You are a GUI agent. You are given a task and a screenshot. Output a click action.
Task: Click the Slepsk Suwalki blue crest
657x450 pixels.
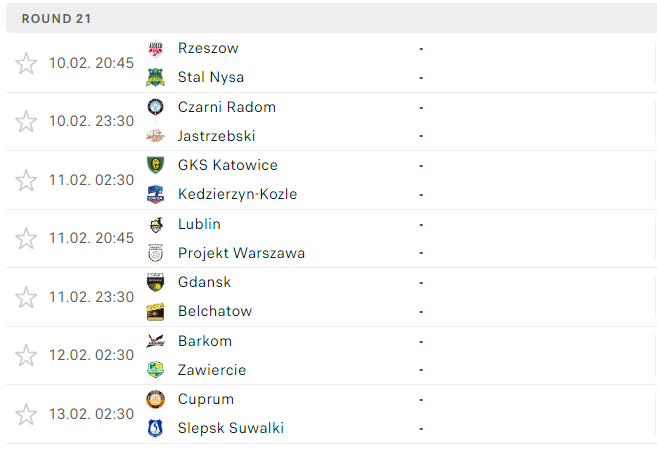point(155,428)
